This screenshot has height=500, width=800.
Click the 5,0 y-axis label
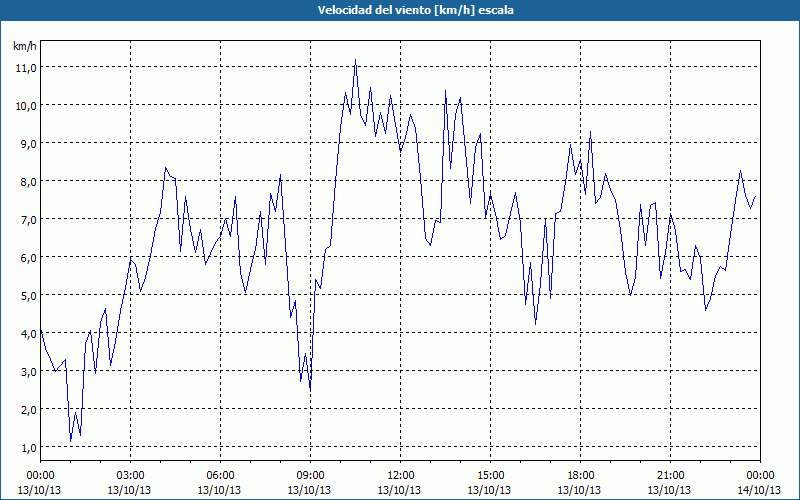28,295
